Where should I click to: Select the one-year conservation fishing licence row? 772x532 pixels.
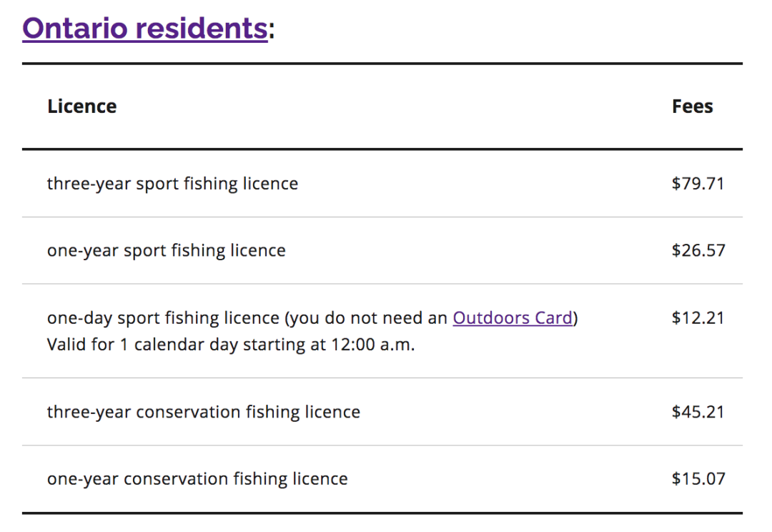click(382, 479)
